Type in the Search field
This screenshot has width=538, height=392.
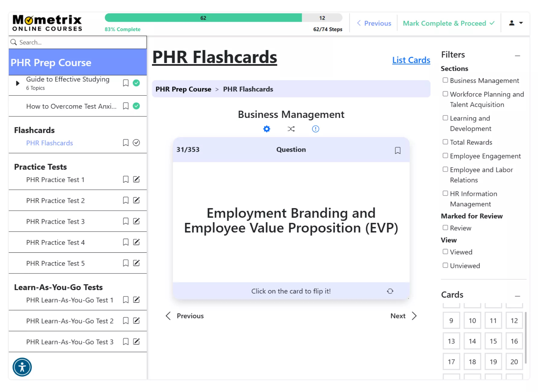78,42
